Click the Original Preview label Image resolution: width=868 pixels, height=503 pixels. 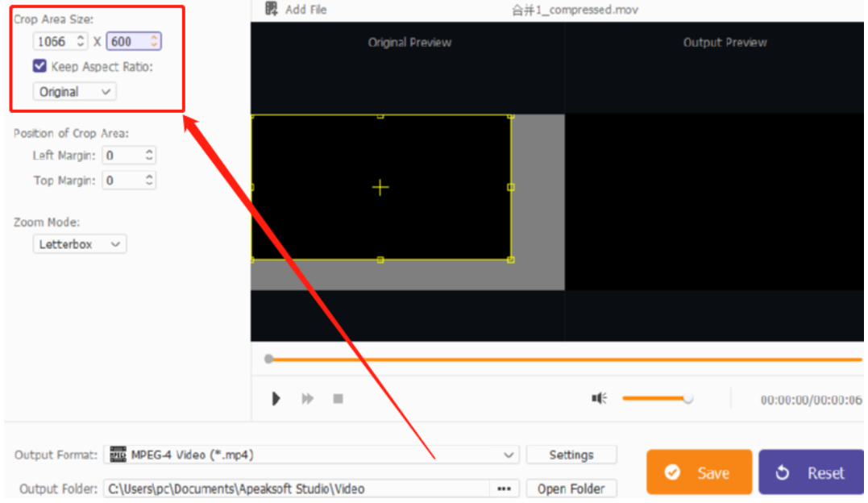409,42
